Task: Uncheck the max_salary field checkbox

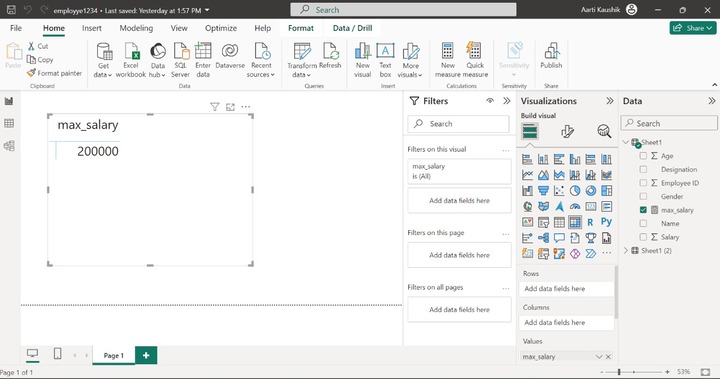Action: pyautogui.click(x=643, y=210)
